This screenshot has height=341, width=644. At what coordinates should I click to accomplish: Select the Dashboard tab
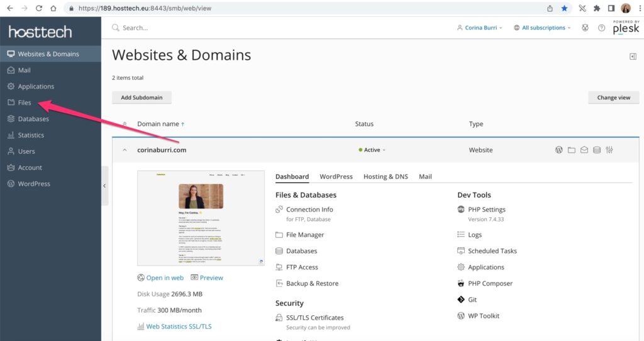pos(292,176)
